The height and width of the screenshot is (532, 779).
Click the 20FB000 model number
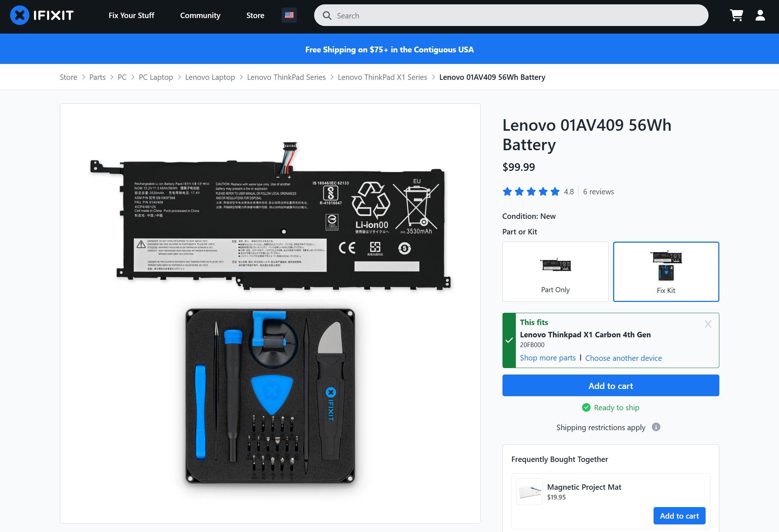[x=532, y=345]
